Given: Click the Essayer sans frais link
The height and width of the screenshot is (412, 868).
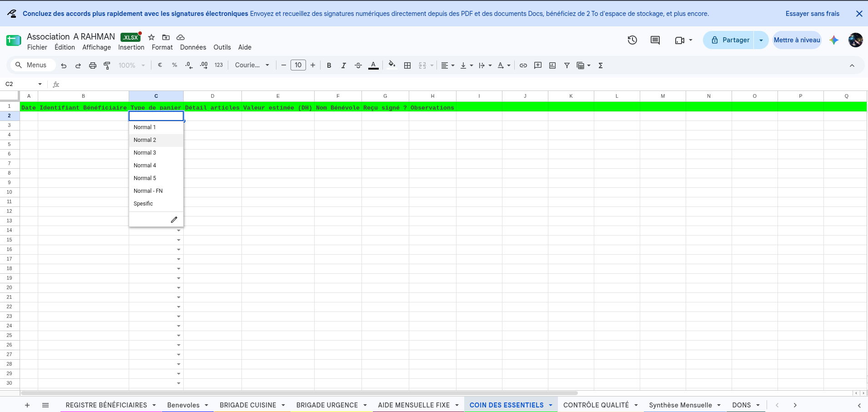Looking at the screenshot, I should (812, 14).
